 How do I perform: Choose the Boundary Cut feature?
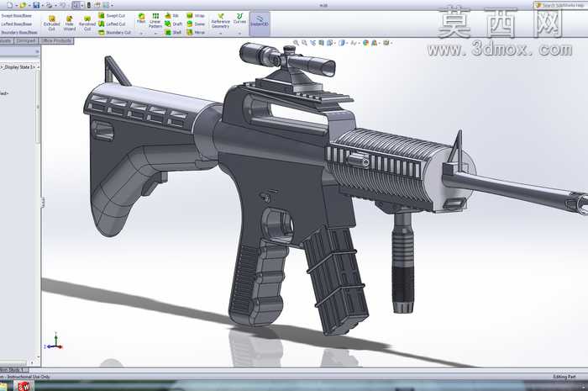pos(114,33)
